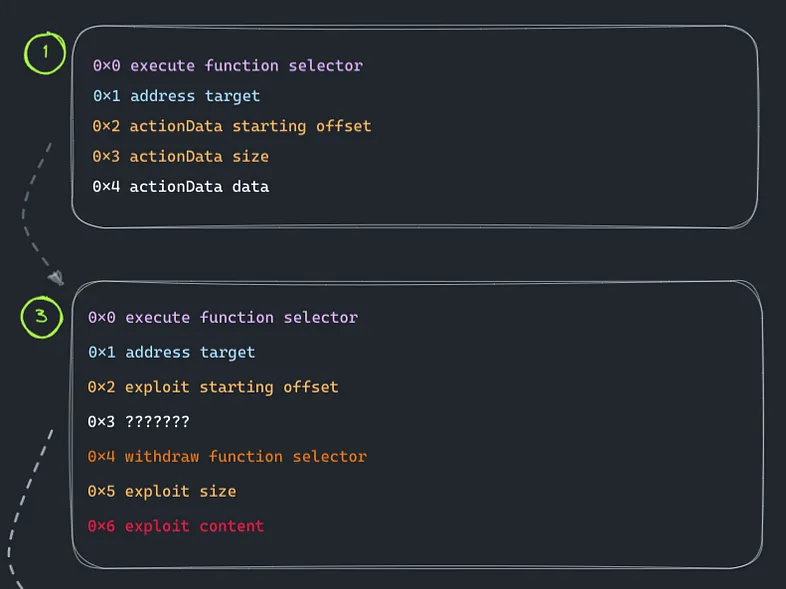Select the white "actionData data" text
786x589 pixels.
(x=199, y=186)
